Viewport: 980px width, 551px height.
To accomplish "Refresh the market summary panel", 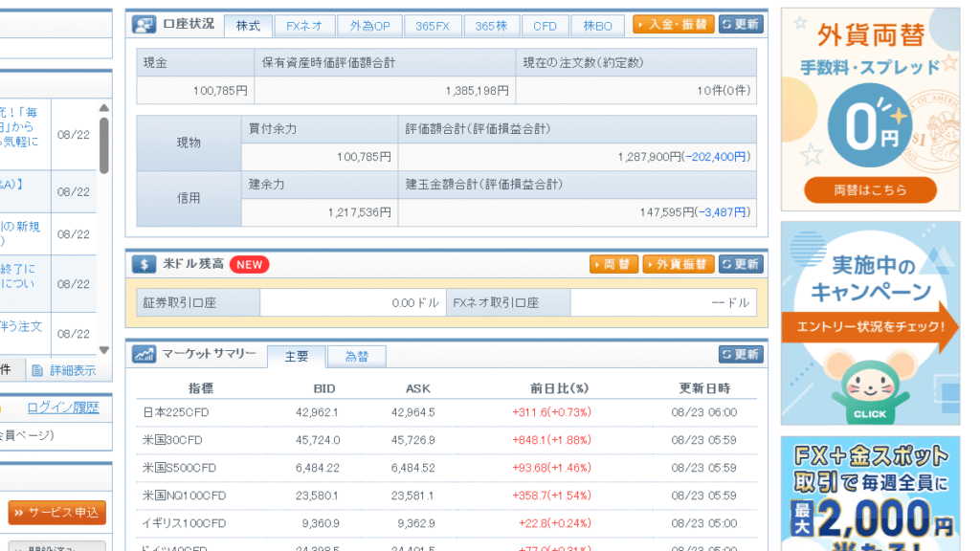I will point(742,354).
